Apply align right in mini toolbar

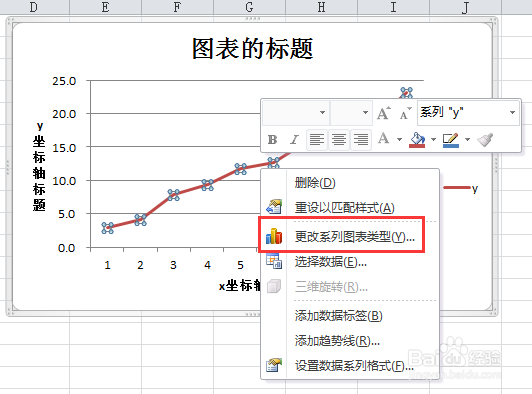[361, 139]
